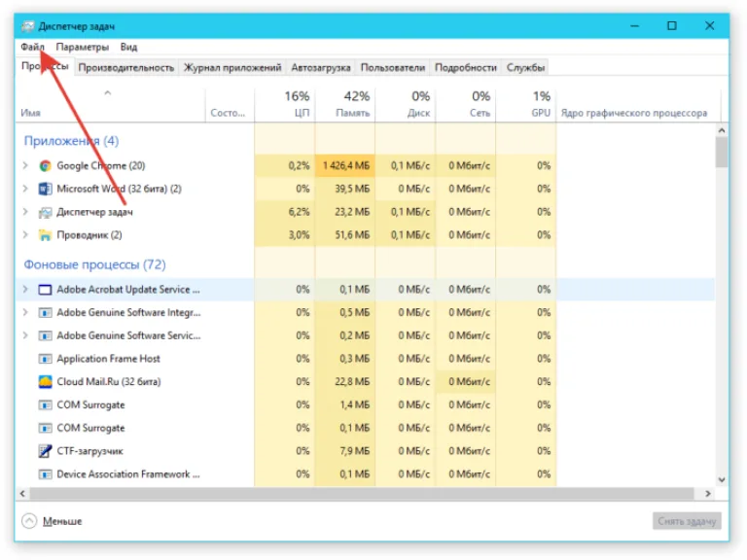This screenshot has height=560, width=747.
Task: Click the horizontal scroll right arrow
Action: click(x=708, y=494)
